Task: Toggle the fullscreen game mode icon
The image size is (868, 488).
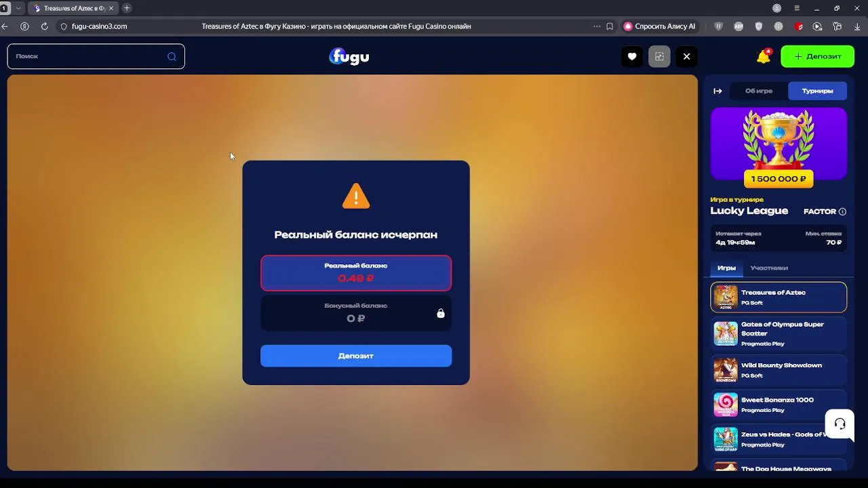Action: (x=659, y=56)
